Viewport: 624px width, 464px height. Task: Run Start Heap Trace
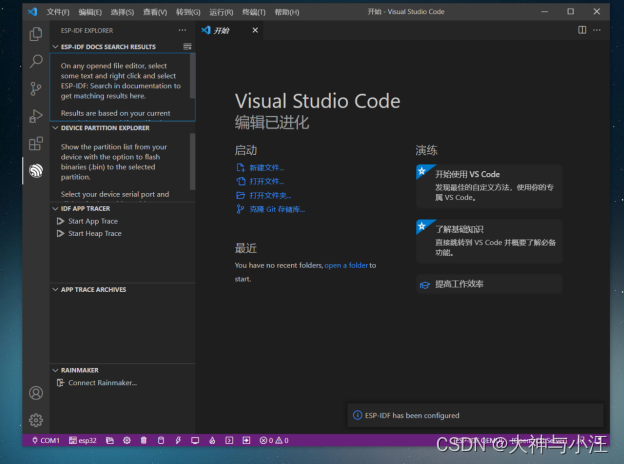tap(95, 234)
